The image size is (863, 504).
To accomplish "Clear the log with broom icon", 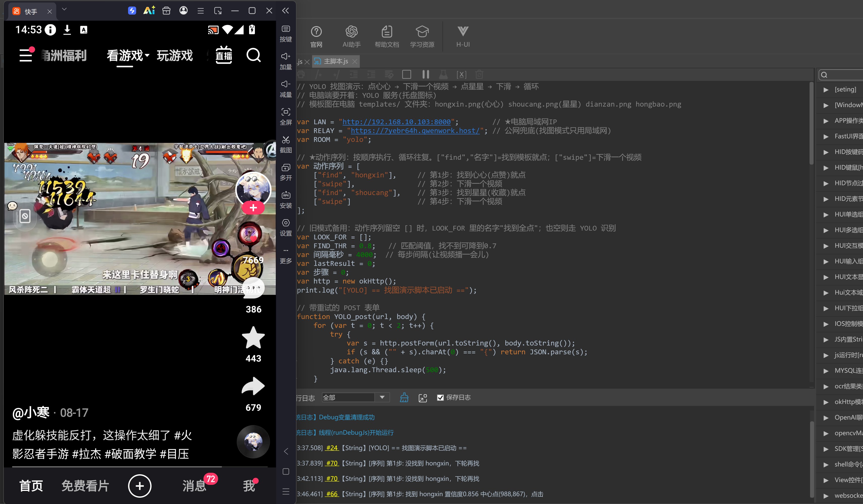I will tap(404, 397).
